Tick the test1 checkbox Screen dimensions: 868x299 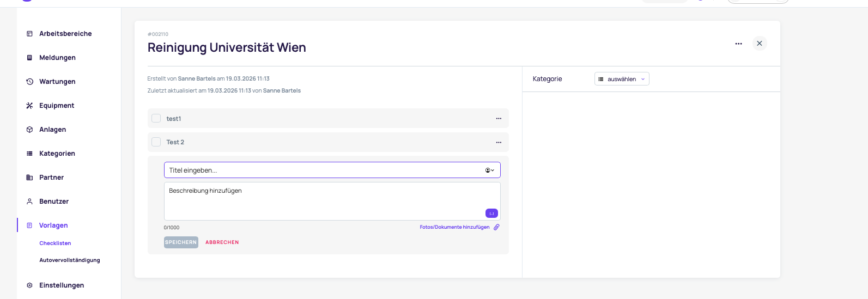156,119
